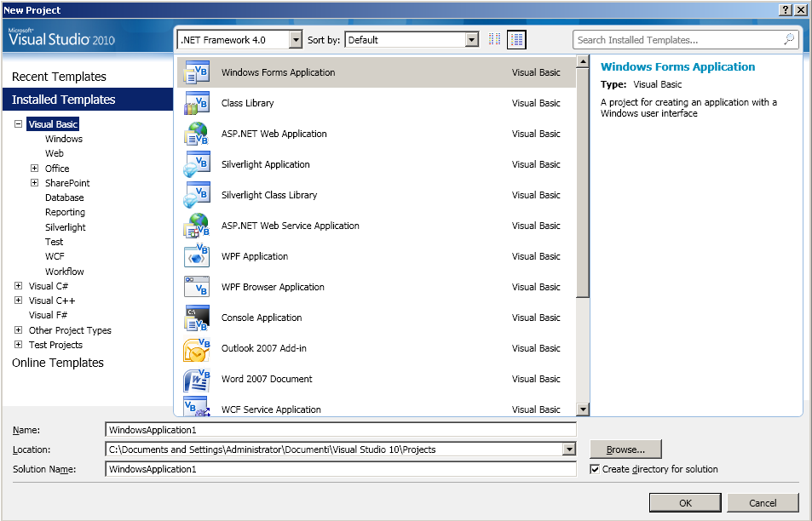Click the search magnifier icon

point(789,39)
